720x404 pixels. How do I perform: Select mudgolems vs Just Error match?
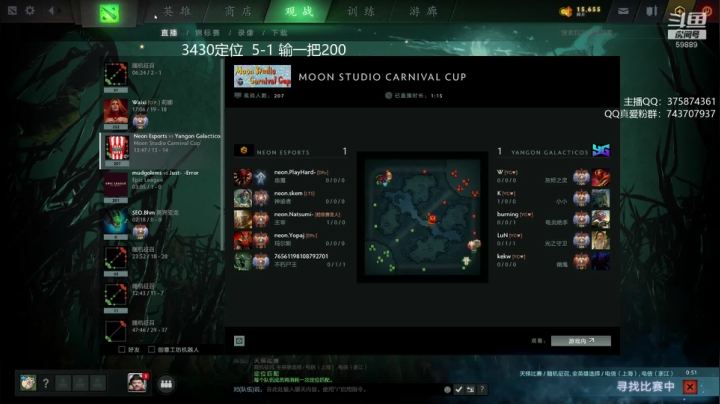pyautogui.click(x=161, y=186)
